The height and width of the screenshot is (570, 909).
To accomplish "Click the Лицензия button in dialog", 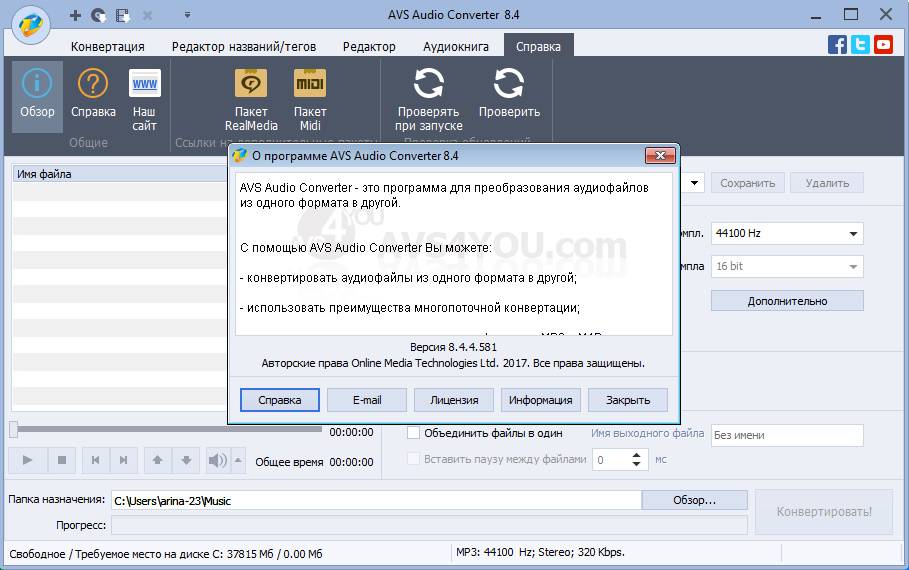I will coord(454,400).
